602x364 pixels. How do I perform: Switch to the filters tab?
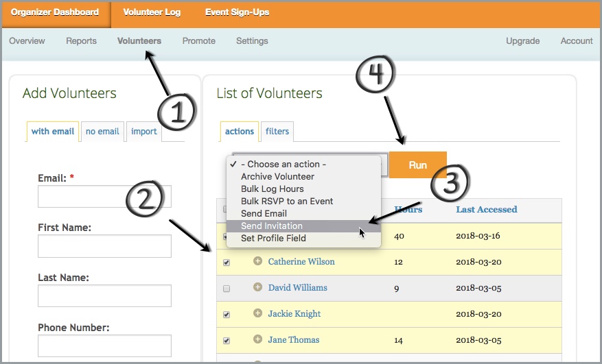coord(277,132)
